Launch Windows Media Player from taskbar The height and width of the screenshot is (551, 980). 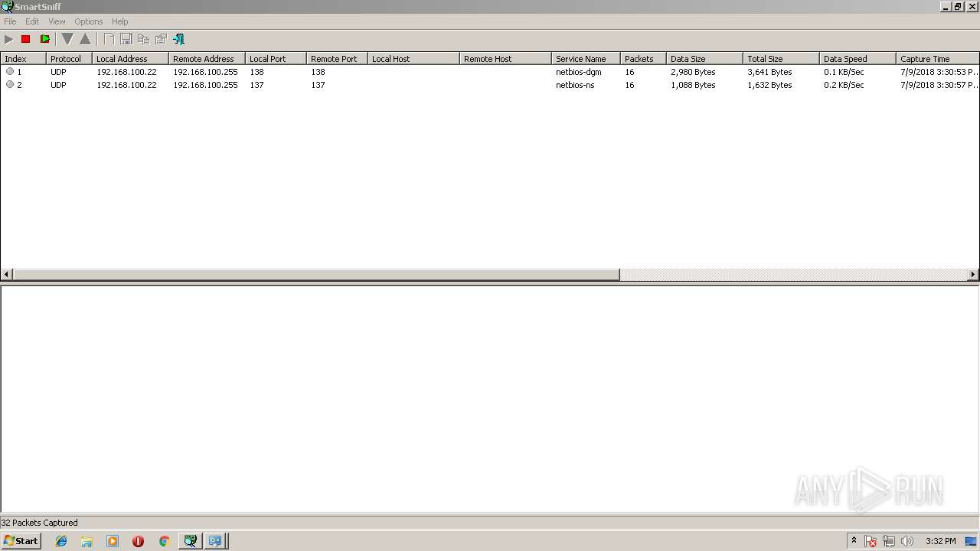113,541
